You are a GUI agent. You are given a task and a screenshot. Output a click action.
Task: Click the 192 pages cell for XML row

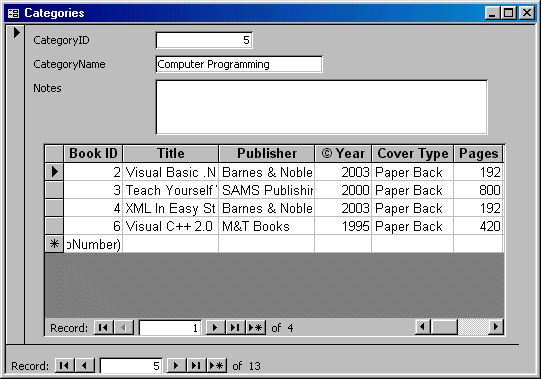[479, 208]
